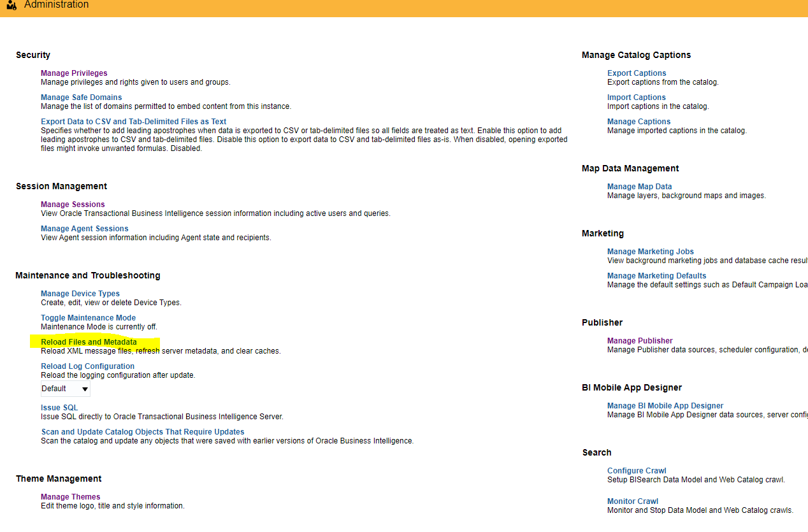Click the Administration icon in the header

(11, 5)
